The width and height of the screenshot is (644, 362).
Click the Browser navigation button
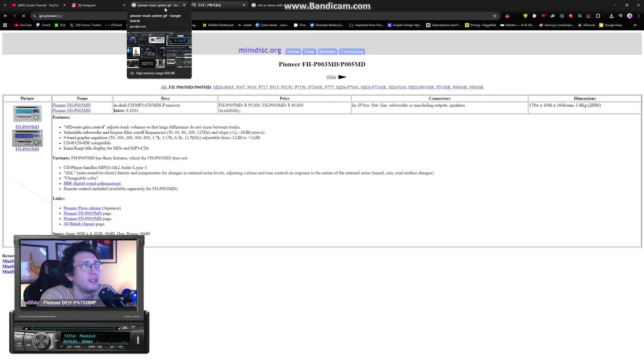[327, 51]
